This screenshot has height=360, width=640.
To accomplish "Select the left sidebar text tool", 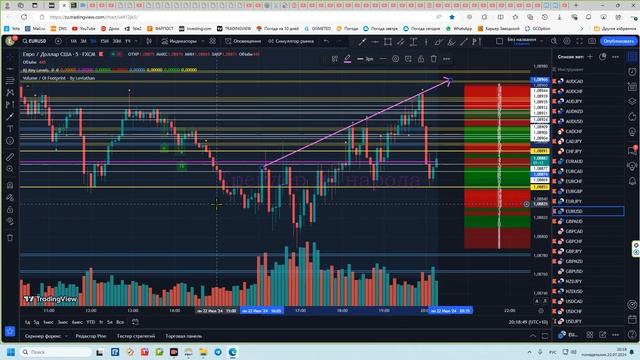I will [x=10, y=129].
